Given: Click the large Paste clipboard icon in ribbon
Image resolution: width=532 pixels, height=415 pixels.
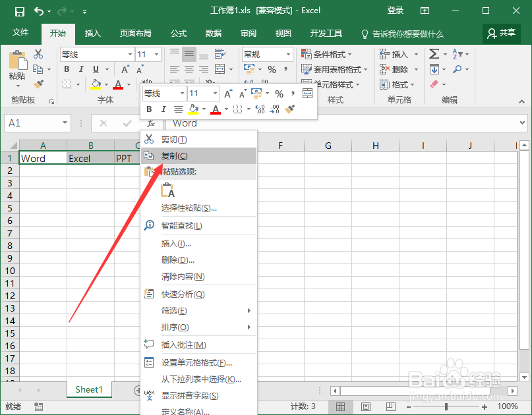Looking at the screenshot, I should click(x=18, y=60).
